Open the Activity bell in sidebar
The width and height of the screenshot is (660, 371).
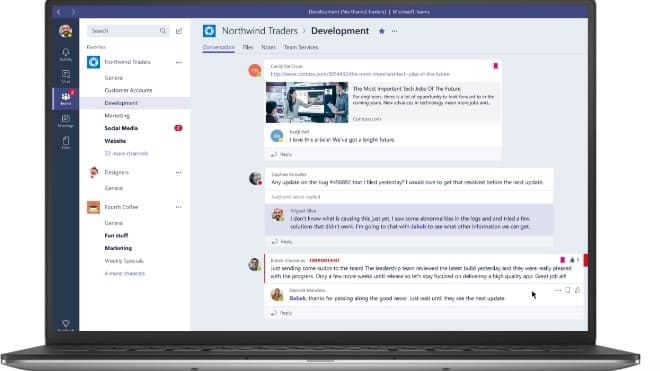[x=66, y=54]
